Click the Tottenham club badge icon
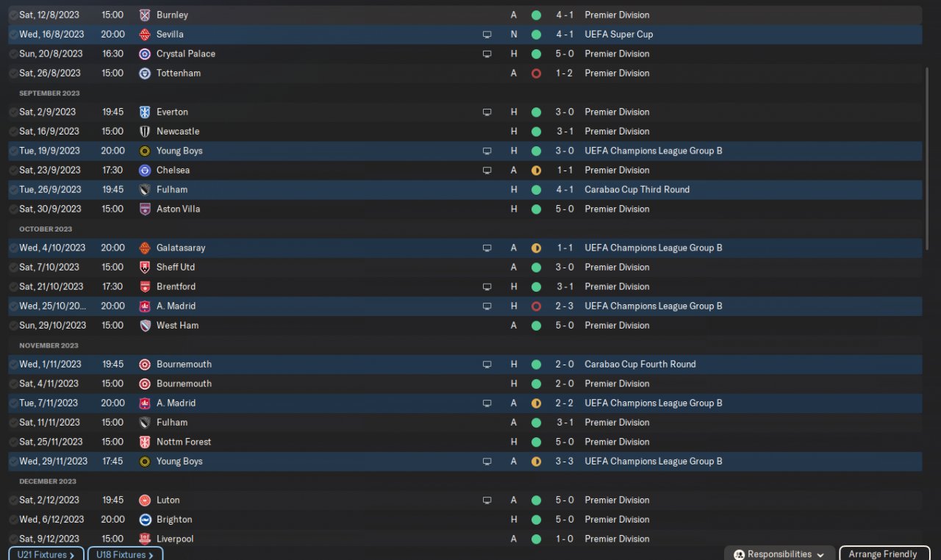The width and height of the screenshot is (941, 560). [145, 73]
